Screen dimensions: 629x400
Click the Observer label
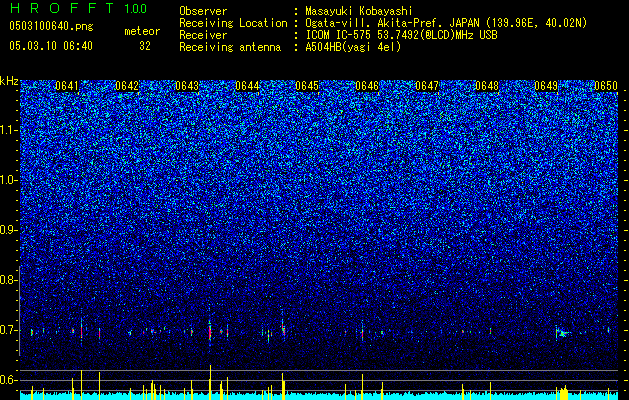(x=203, y=11)
